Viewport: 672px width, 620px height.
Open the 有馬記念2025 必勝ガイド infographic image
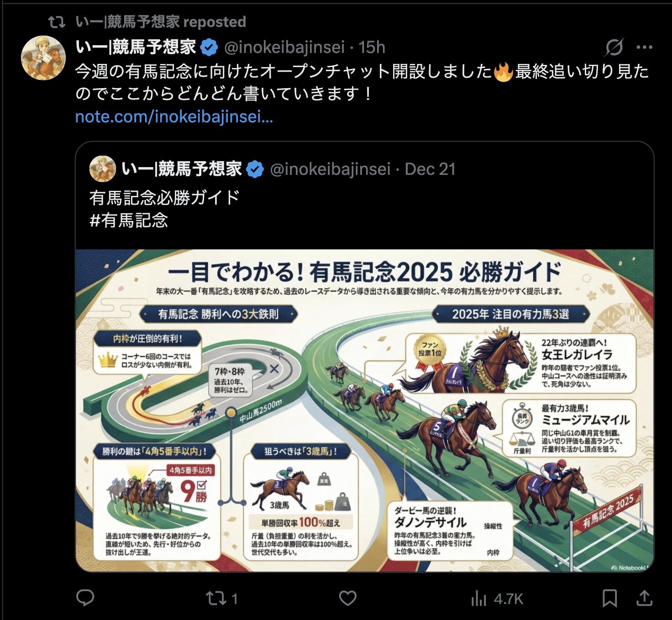(364, 410)
